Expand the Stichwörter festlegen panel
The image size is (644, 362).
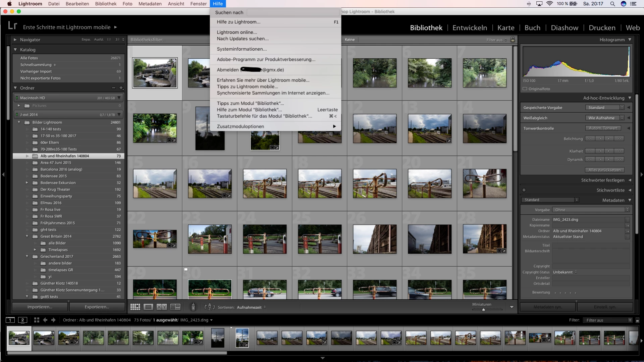[630, 180]
